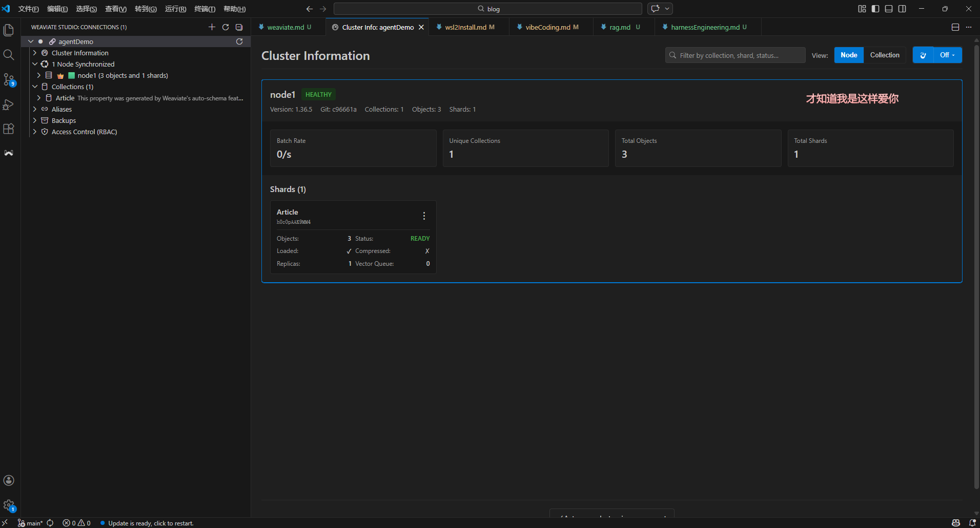Open the Explorer view in the activity bar

click(x=9, y=30)
